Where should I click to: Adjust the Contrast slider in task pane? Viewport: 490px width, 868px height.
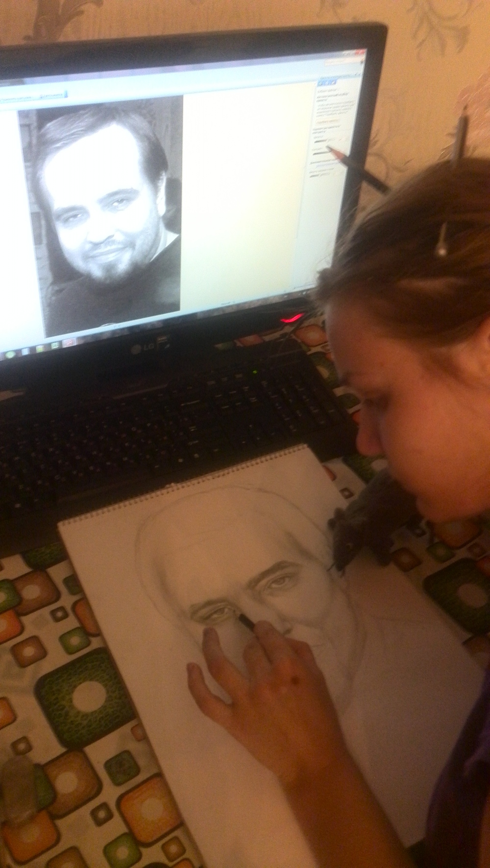pyautogui.click(x=321, y=153)
